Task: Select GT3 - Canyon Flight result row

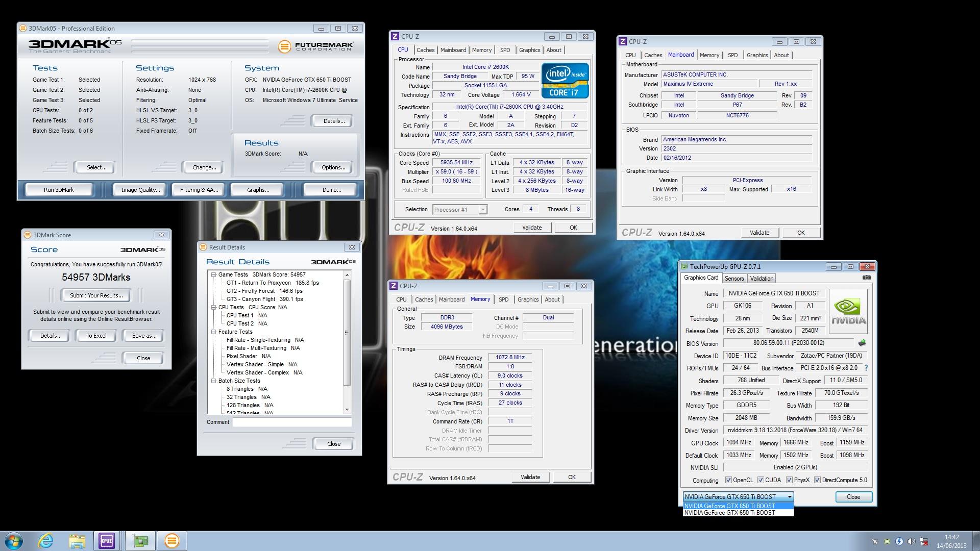Action: point(264,299)
